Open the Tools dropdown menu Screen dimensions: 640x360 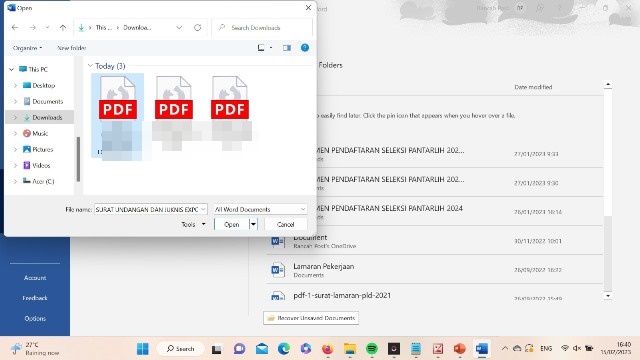tap(193, 224)
